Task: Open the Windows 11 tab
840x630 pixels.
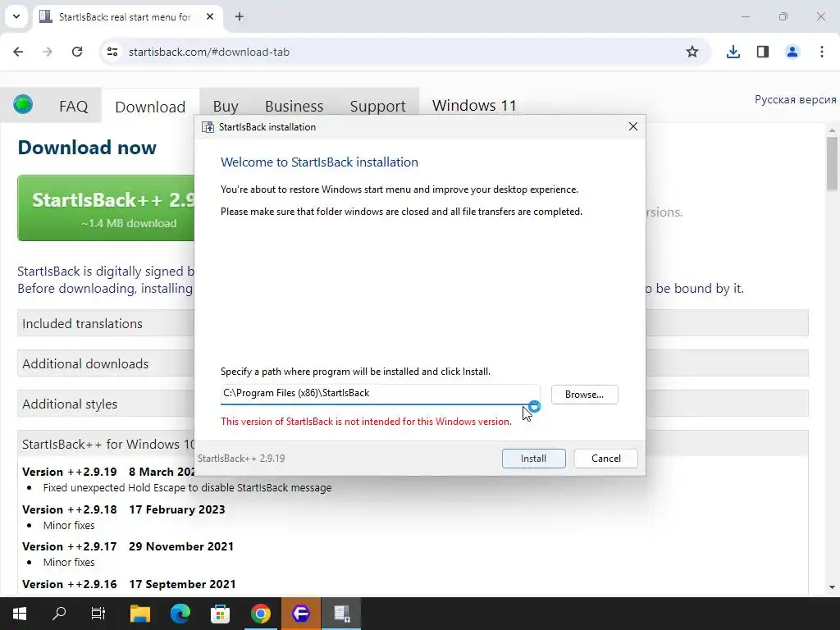Action: click(474, 106)
